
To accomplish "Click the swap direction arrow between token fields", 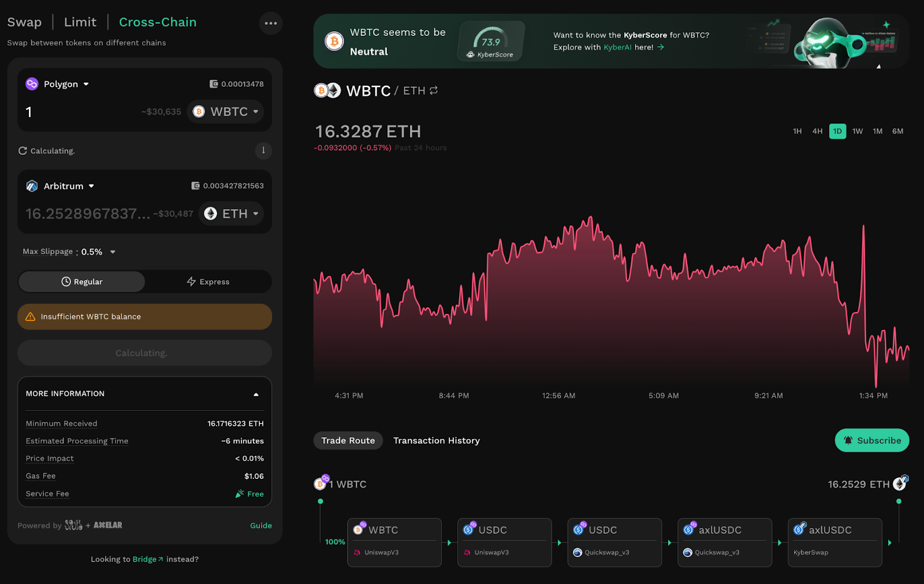I will (x=263, y=151).
